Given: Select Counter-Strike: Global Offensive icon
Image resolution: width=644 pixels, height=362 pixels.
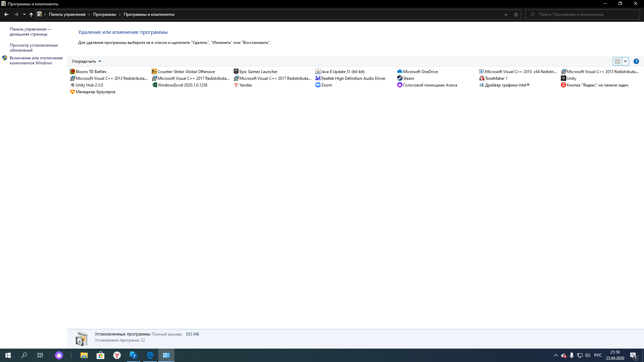Looking at the screenshot, I should (154, 71).
